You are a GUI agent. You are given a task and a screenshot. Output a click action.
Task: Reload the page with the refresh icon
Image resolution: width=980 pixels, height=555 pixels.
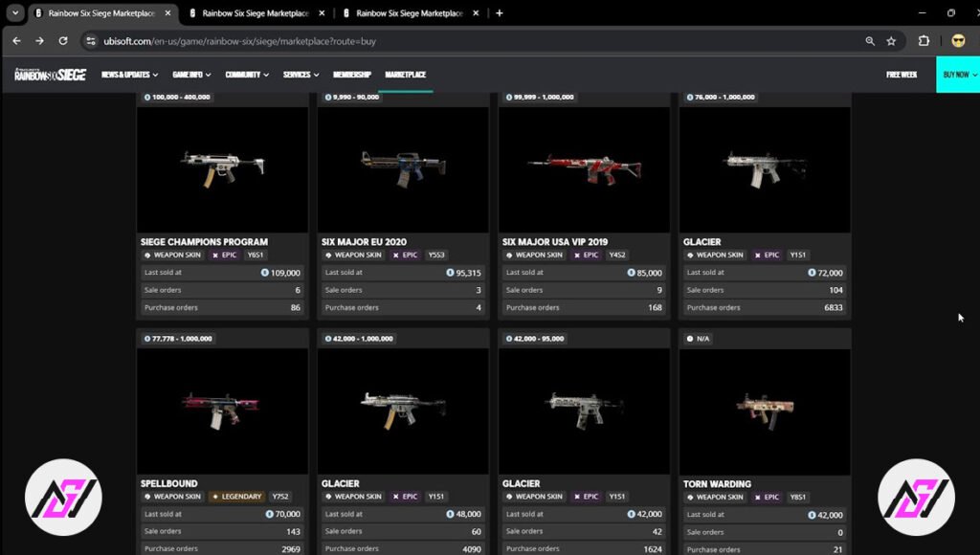[63, 41]
